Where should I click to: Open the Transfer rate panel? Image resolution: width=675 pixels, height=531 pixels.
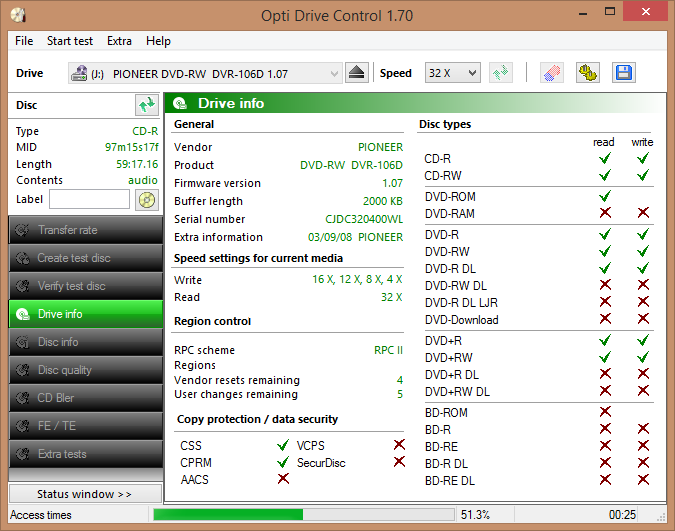[x=86, y=230]
